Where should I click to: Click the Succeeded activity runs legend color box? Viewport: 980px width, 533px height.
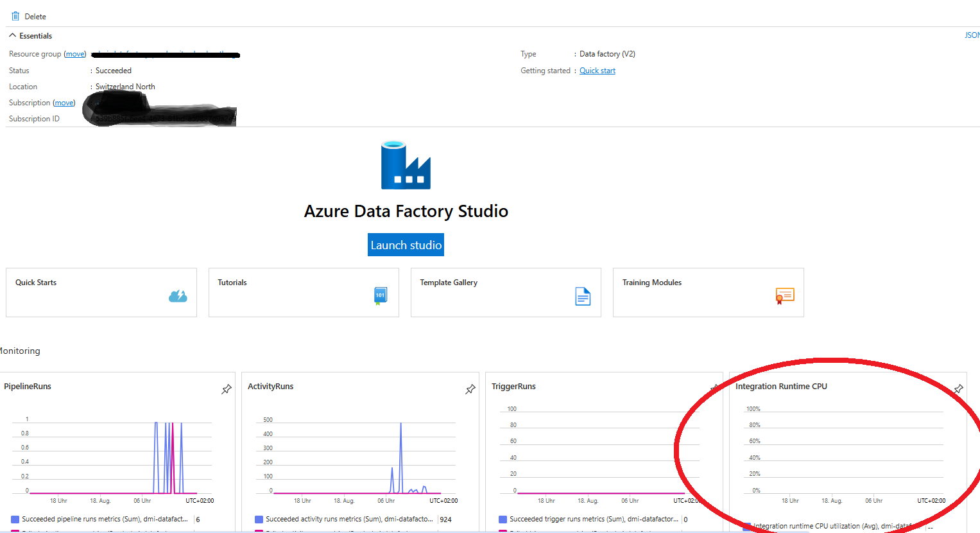(259, 519)
